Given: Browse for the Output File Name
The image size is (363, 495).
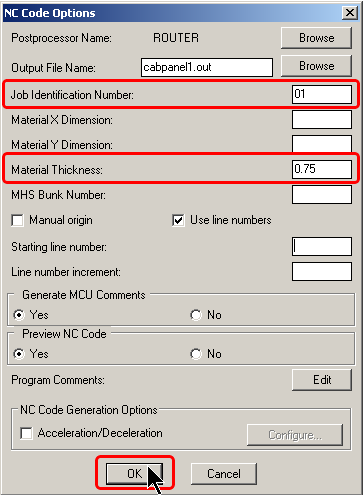Looking at the screenshot, I should coord(316,66).
